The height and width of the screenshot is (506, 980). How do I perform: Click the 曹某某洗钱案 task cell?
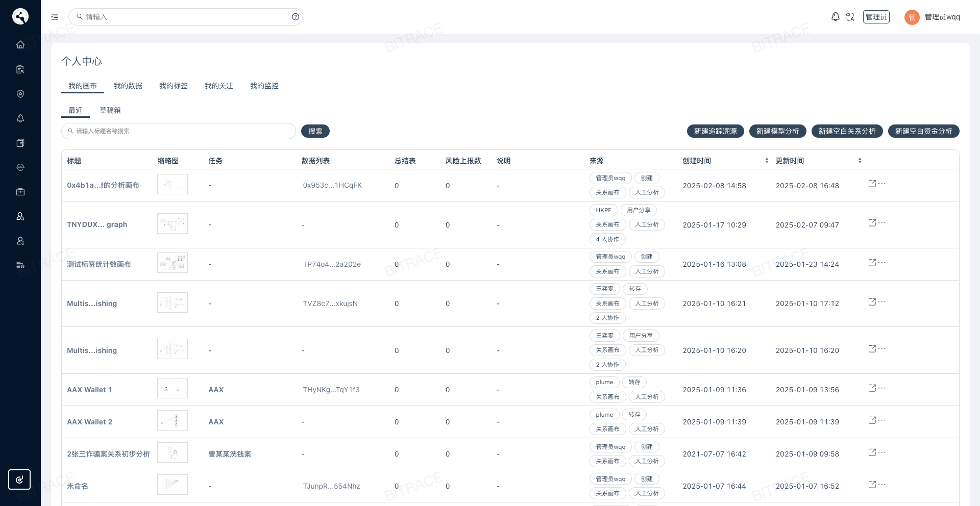pos(230,454)
